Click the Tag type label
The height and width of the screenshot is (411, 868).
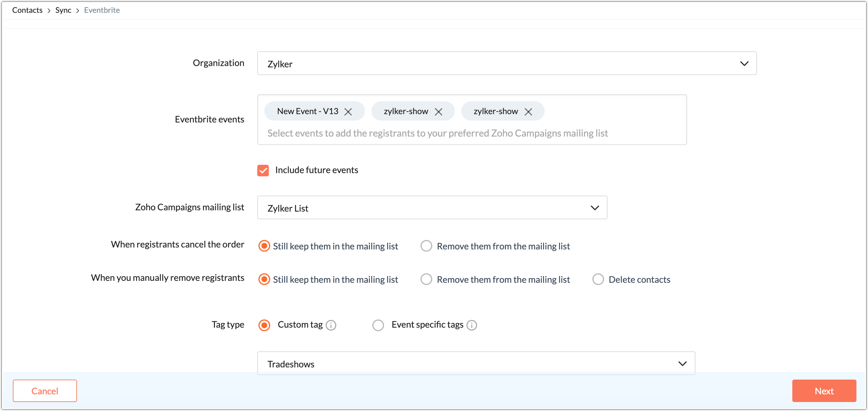tap(228, 324)
